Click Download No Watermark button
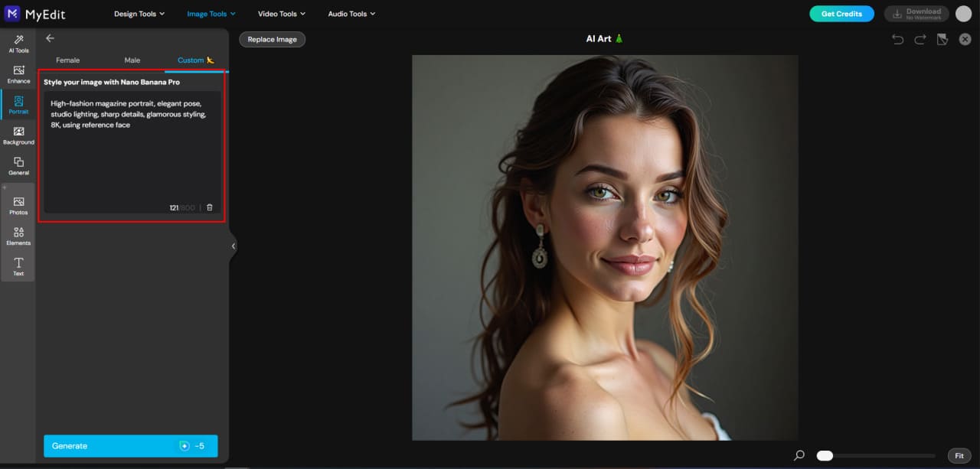 click(916, 14)
